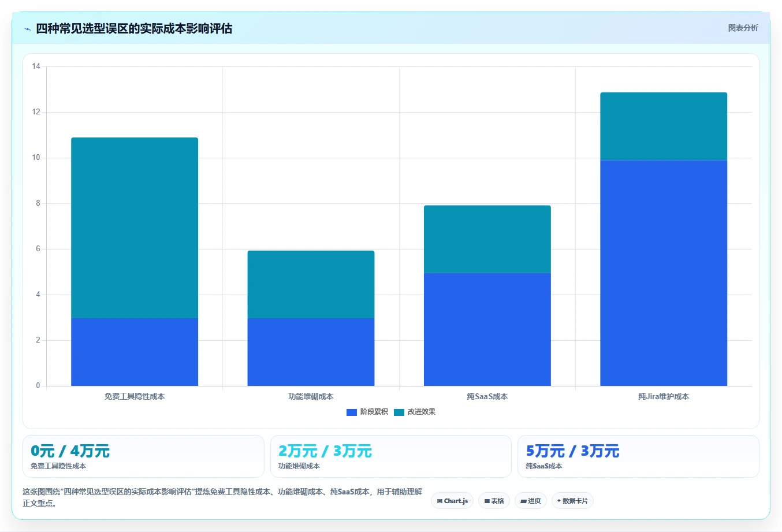Click the 表格 chip icon
782x532 pixels.
[x=487, y=501]
